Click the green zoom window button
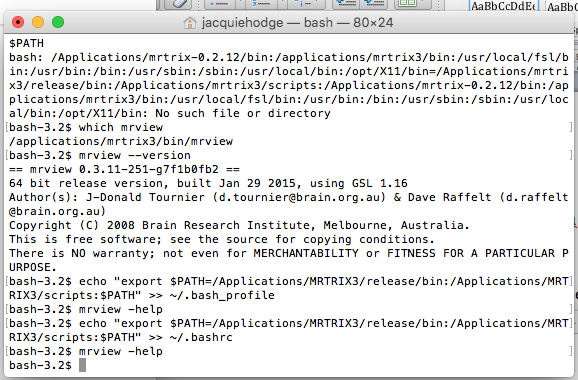578x380 pixels. [58, 22]
